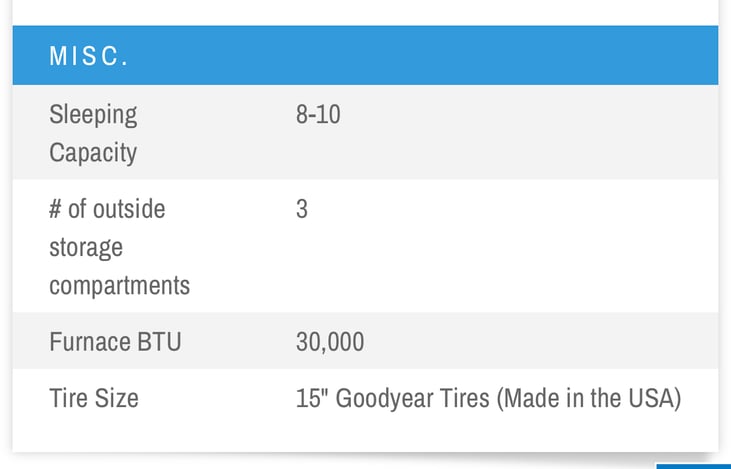The width and height of the screenshot is (731, 469).
Task: Click the word Size in Tire Size
Action: (x=117, y=398)
